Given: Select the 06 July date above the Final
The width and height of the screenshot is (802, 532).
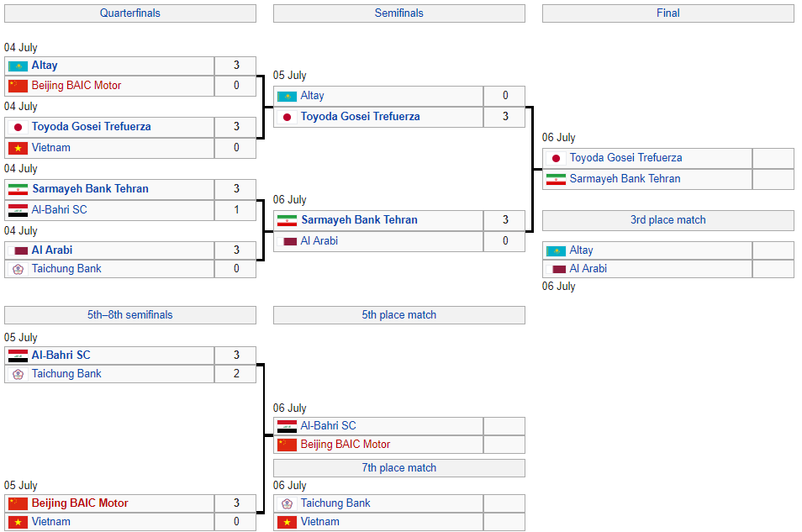Looking at the screenshot, I should point(558,138).
